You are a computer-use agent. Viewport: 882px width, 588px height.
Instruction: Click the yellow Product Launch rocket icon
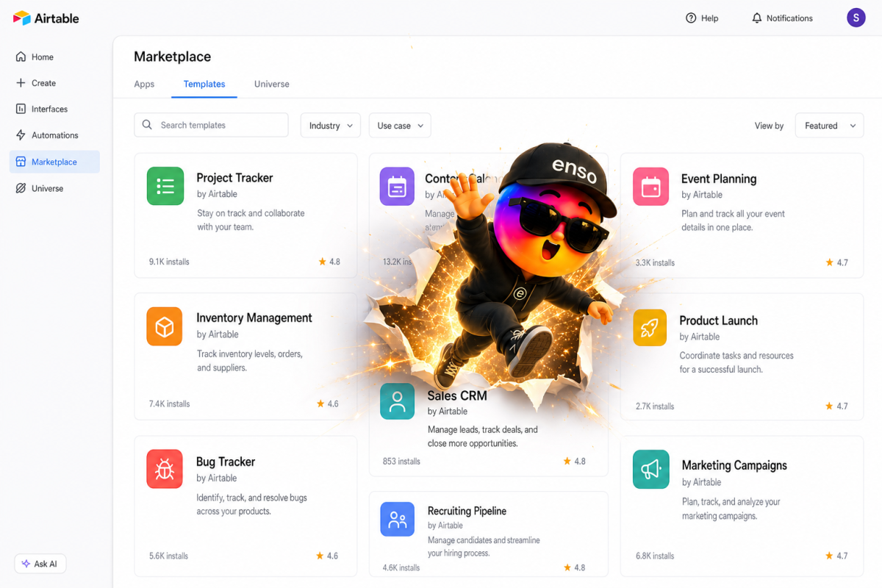tap(650, 328)
